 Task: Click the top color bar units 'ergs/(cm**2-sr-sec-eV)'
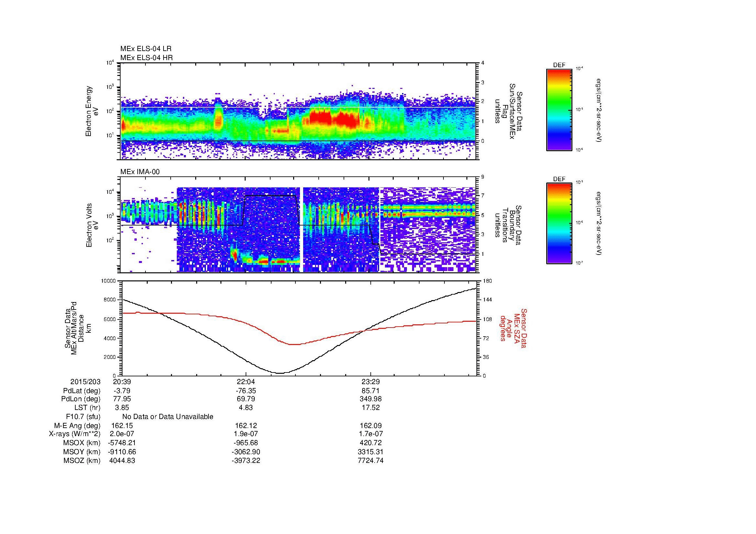(x=599, y=110)
